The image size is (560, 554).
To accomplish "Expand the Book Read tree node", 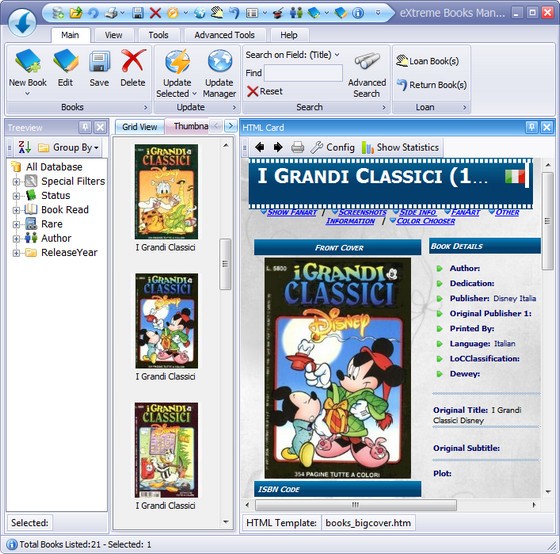I will [16, 210].
